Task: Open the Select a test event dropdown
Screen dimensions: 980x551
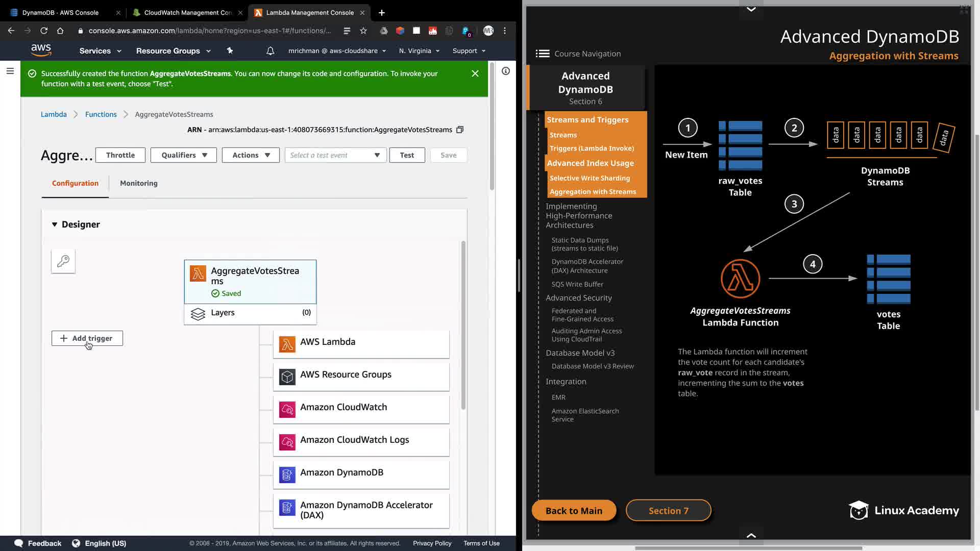Action: 335,155
